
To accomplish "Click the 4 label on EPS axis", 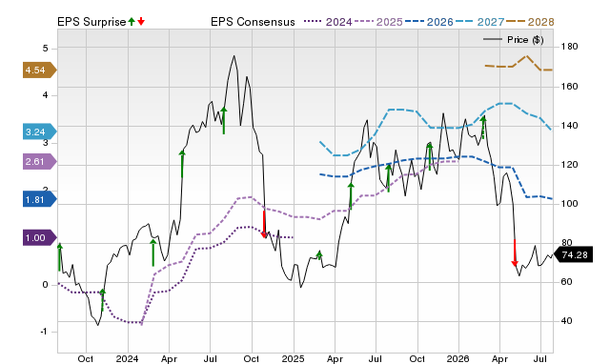I will 46,95.
